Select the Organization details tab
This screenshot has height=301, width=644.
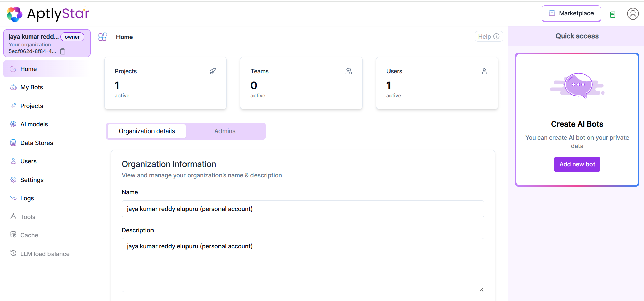pyautogui.click(x=146, y=131)
